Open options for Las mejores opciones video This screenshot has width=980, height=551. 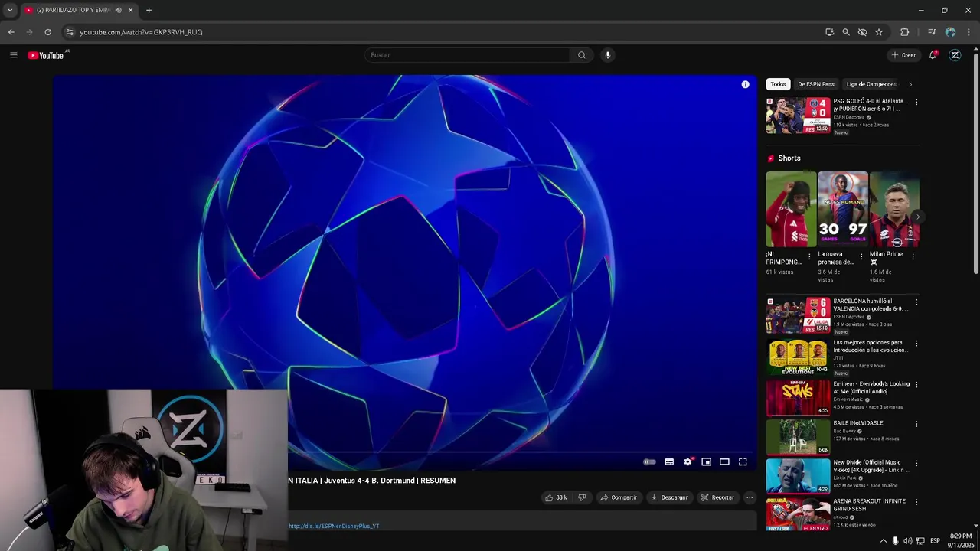pos(916,344)
